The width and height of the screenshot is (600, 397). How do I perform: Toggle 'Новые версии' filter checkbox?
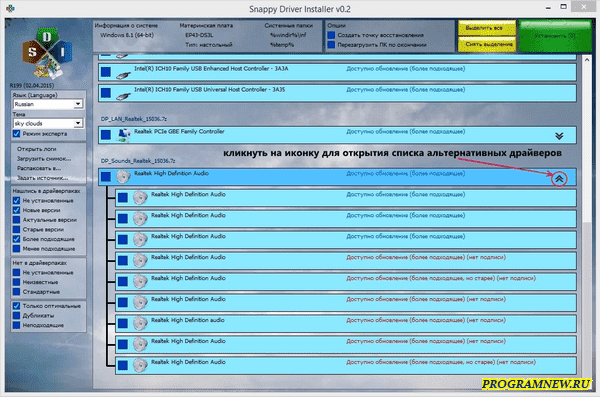point(16,210)
